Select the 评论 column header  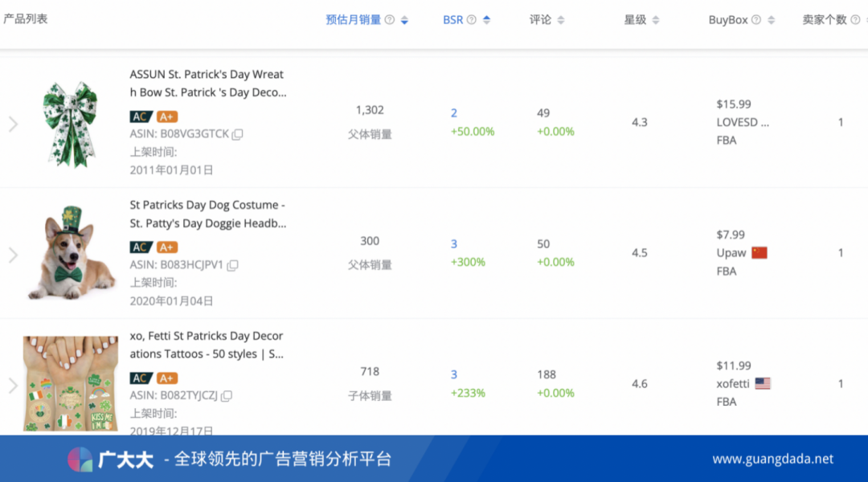click(540, 20)
